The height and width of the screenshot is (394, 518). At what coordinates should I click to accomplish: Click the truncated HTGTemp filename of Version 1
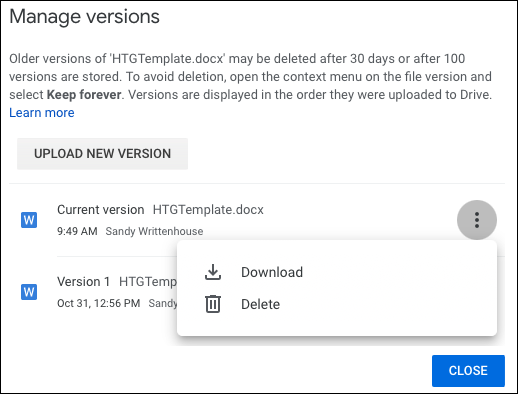point(148,282)
